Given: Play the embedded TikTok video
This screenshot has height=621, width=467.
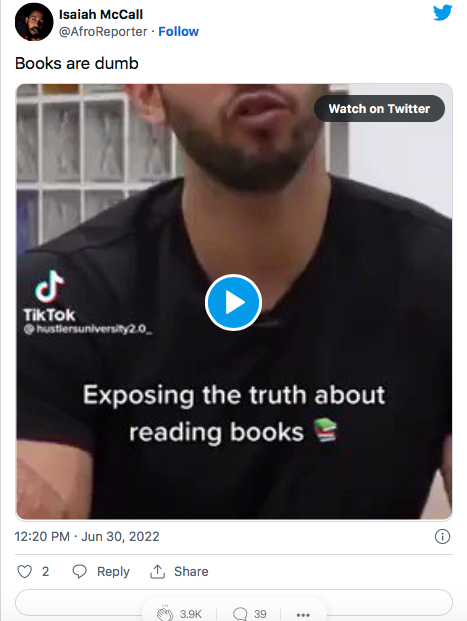Looking at the screenshot, I should 233,302.
